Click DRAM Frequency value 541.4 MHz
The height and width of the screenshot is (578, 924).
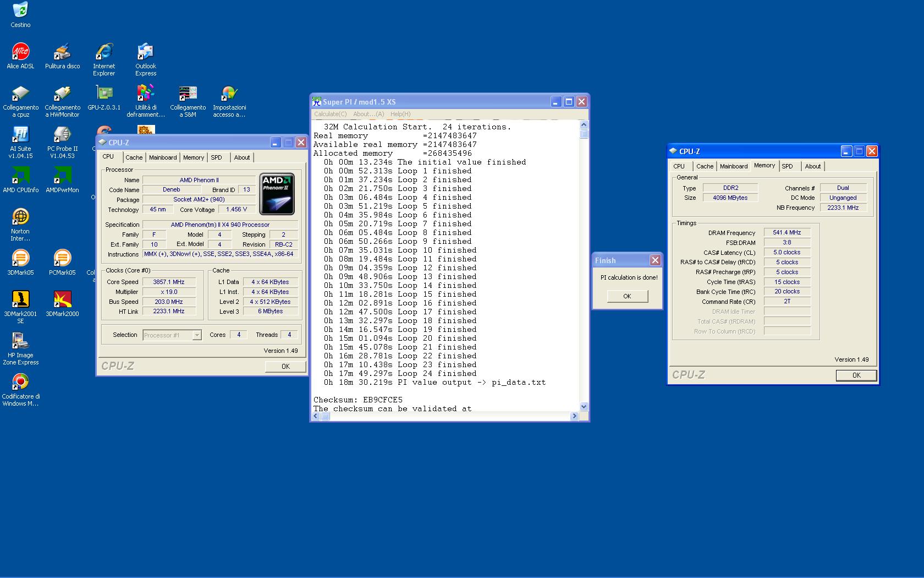pos(787,233)
